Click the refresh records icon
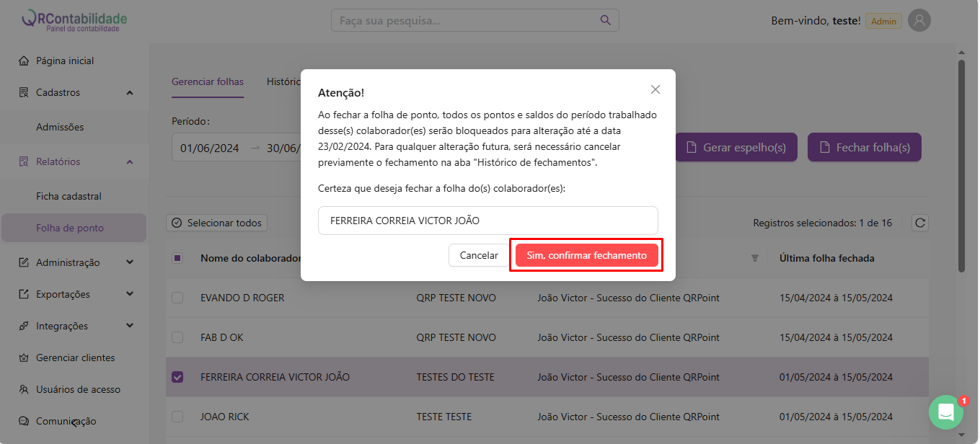Image resolution: width=980 pixels, height=444 pixels. pyautogui.click(x=919, y=223)
